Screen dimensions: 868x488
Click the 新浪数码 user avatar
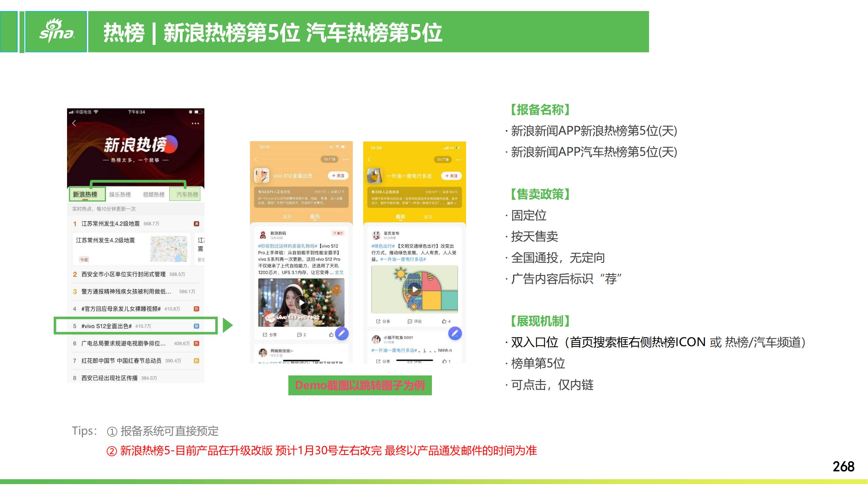pos(263,235)
